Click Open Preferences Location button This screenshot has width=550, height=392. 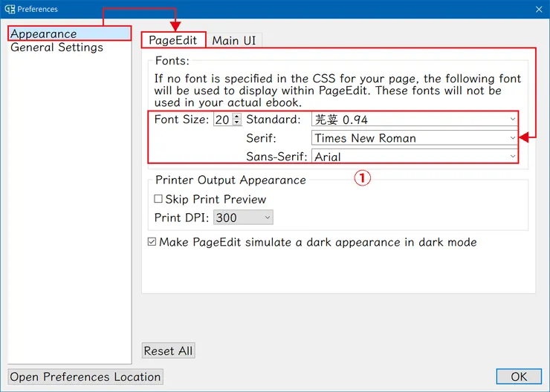click(x=85, y=376)
